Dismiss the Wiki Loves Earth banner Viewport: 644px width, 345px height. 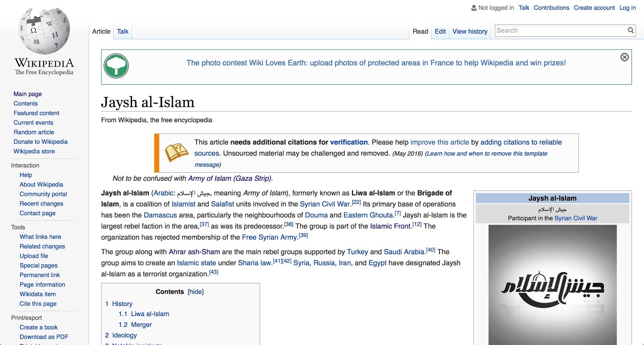[x=624, y=57]
